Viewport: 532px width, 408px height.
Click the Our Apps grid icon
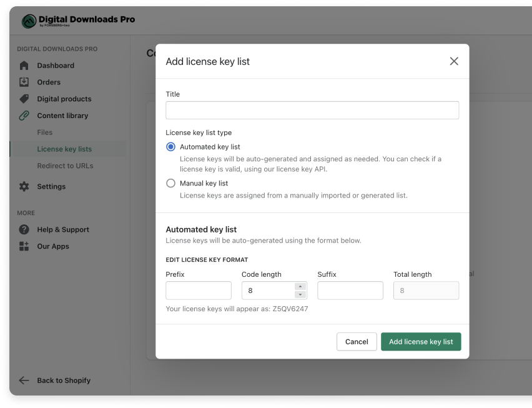pos(24,246)
